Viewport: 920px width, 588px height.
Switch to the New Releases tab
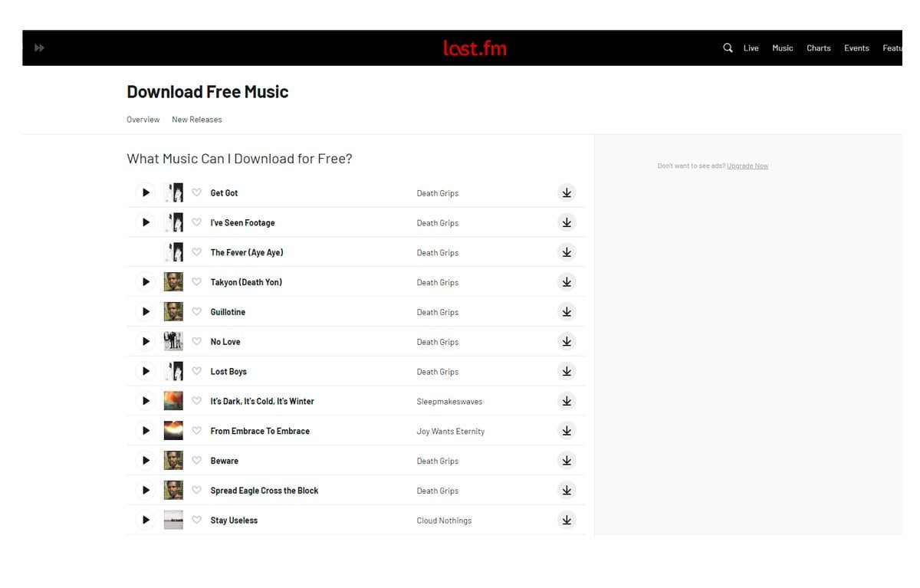tap(197, 120)
